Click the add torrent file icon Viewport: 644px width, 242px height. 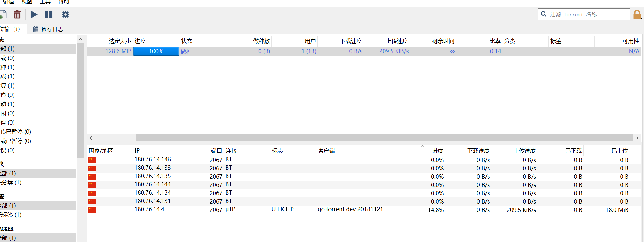tap(3, 14)
